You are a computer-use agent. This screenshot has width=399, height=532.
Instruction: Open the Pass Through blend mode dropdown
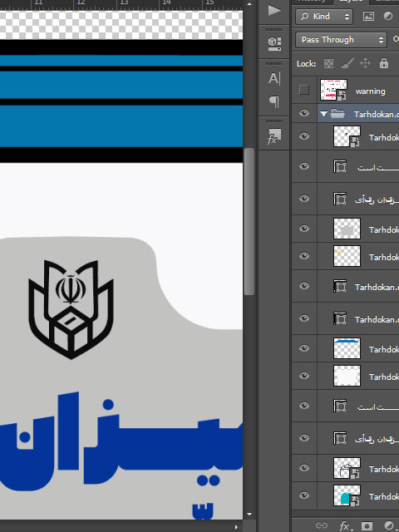(x=341, y=40)
